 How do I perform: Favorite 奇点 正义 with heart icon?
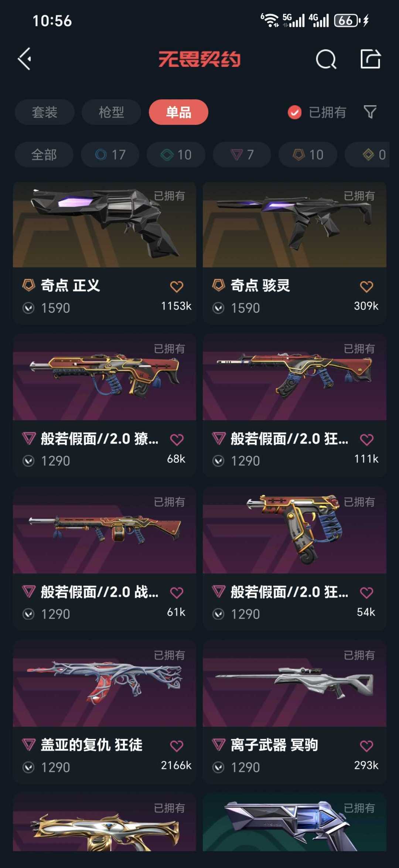coord(177,287)
